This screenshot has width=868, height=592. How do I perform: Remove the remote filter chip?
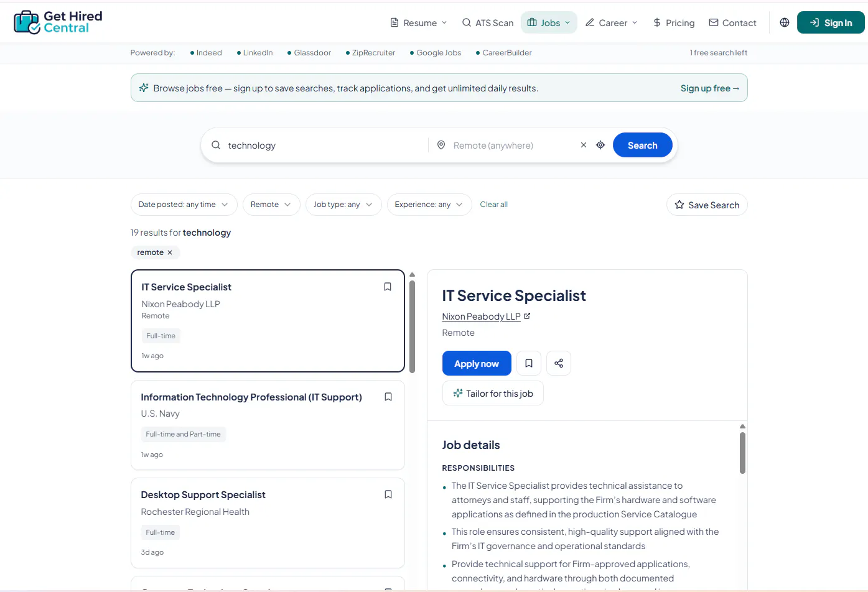[170, 252]
